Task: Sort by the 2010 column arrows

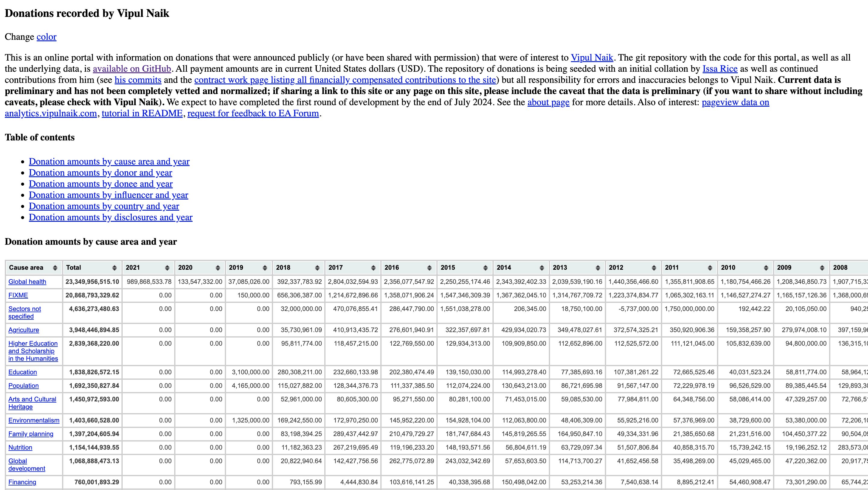Action: pyautogui.click(x=766, y=268)
